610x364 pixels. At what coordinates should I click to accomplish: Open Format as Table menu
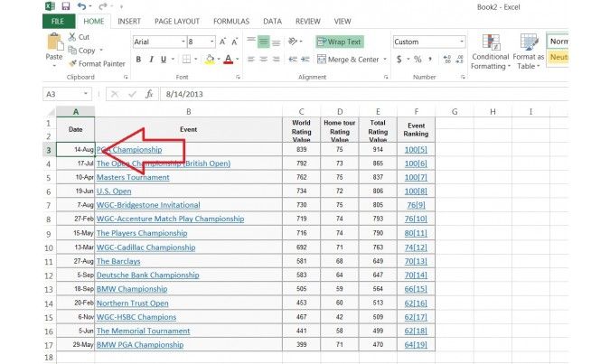pyautogui.click(x=529, y=51)
